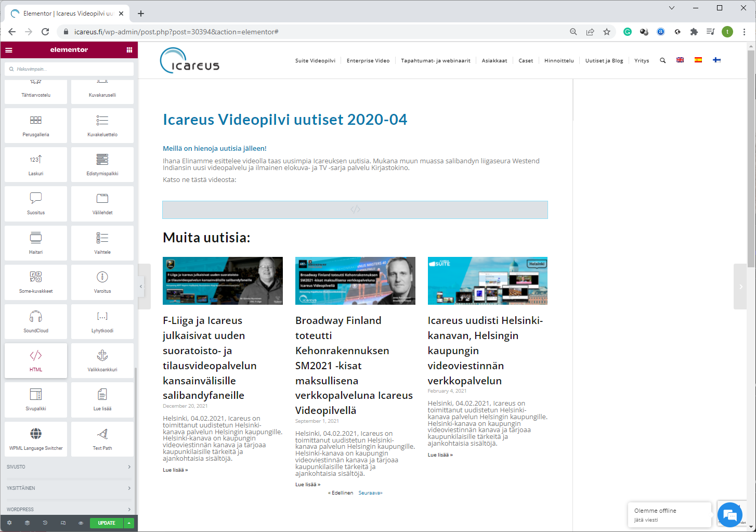
Task: Collapse the Elementor side panel
Action: click(x=141, y=287)
